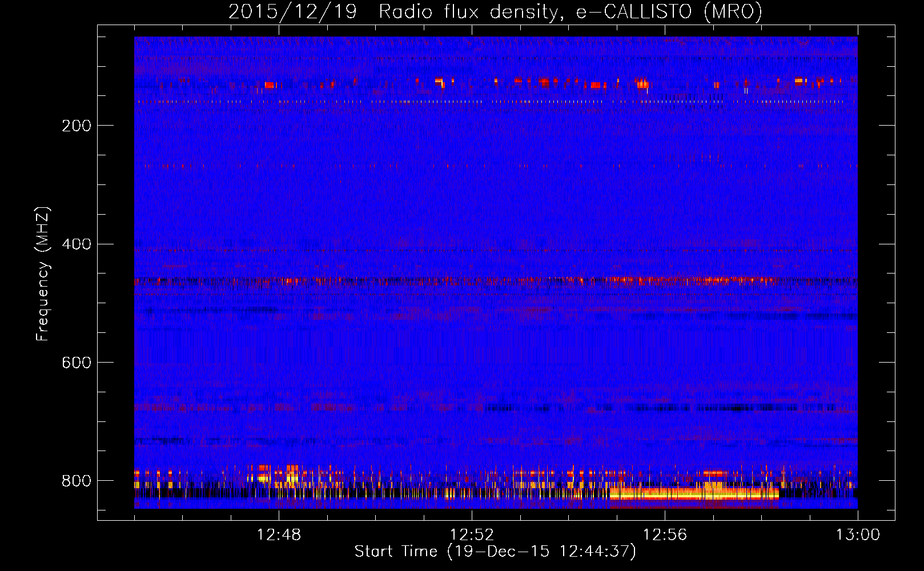Click the 12:56 time tick label
The image size is (924, 571).
click(x=665, y=535)
